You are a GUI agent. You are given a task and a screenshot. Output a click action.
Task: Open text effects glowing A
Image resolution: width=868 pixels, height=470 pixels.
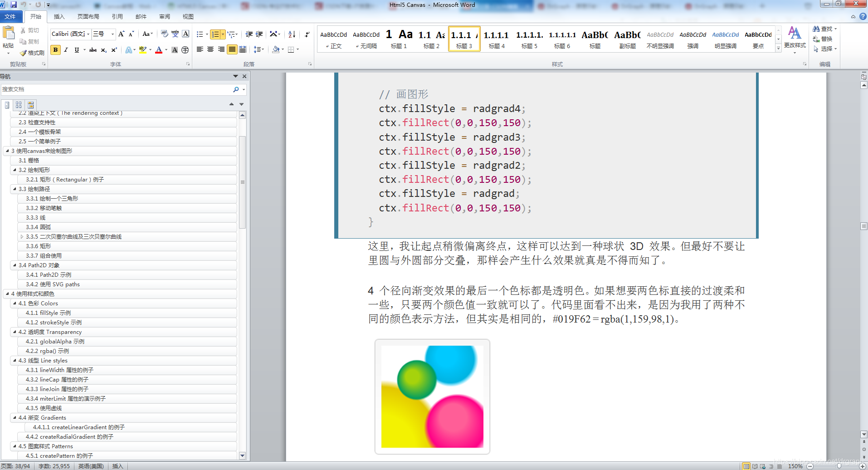click(x=129, y=50)
